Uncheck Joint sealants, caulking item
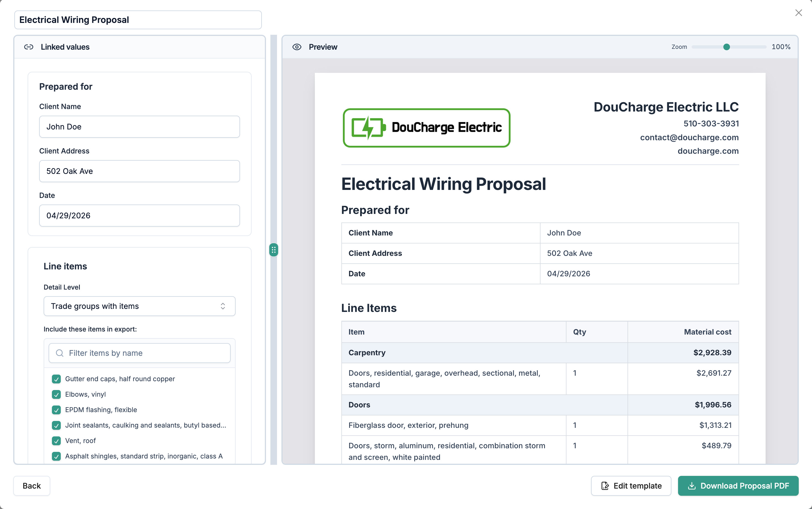The width and height of the screenshot is (812, 509). click(56, 425)
